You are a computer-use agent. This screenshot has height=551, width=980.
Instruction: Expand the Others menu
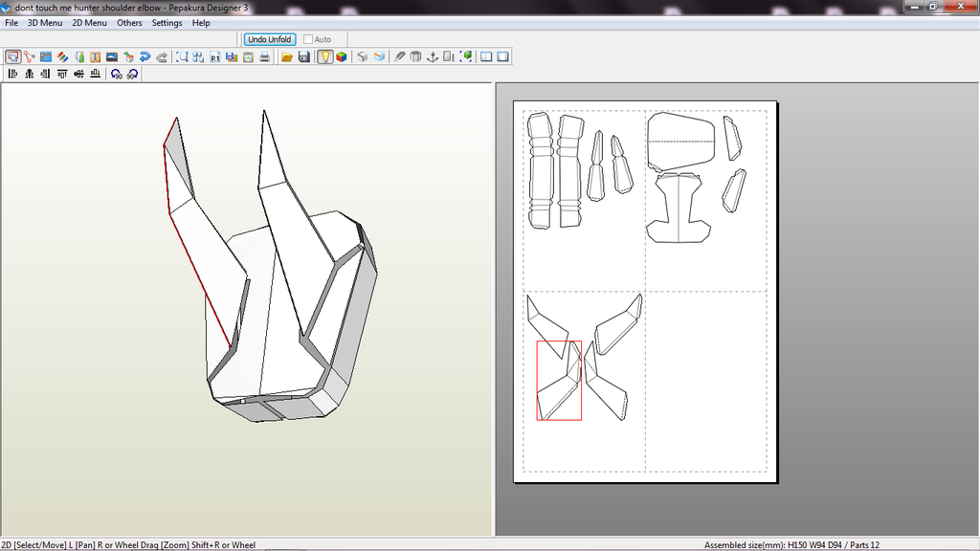tap(129, 23)
